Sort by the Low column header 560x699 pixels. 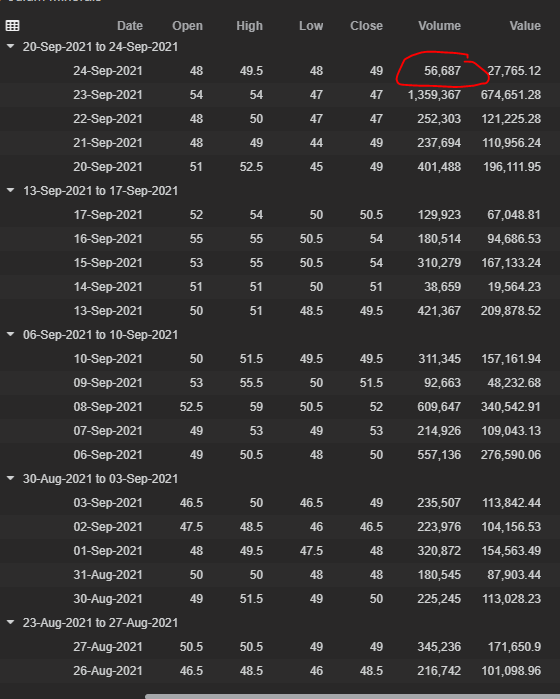(x=311, y=26)
